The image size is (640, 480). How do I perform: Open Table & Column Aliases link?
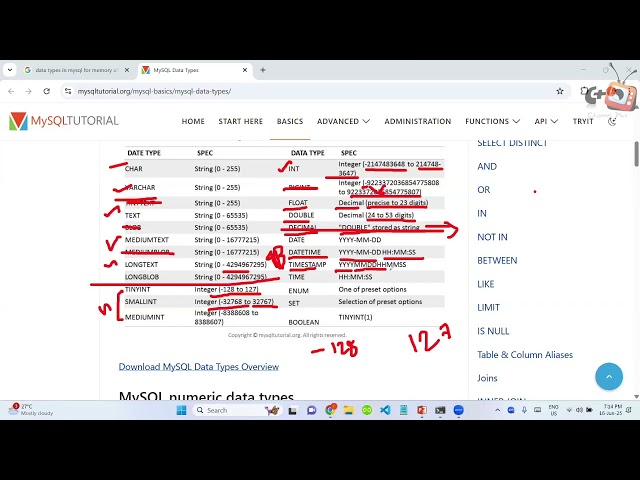[525, 355]
